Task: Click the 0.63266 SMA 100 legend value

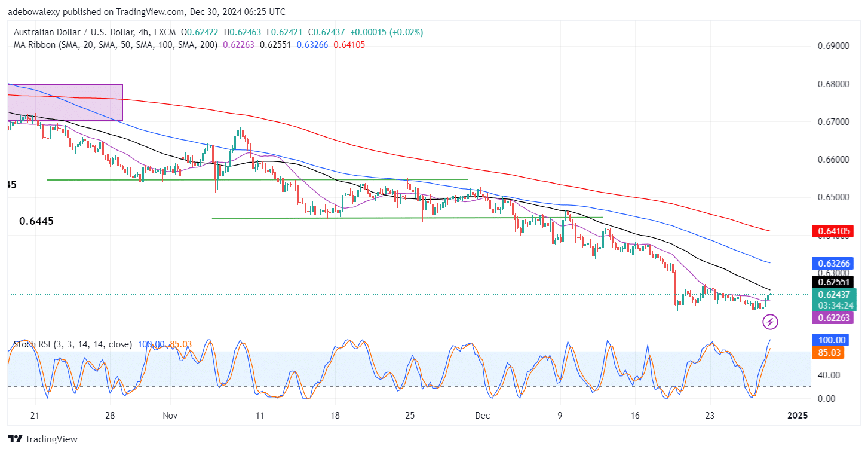Action: pos(311,44)
